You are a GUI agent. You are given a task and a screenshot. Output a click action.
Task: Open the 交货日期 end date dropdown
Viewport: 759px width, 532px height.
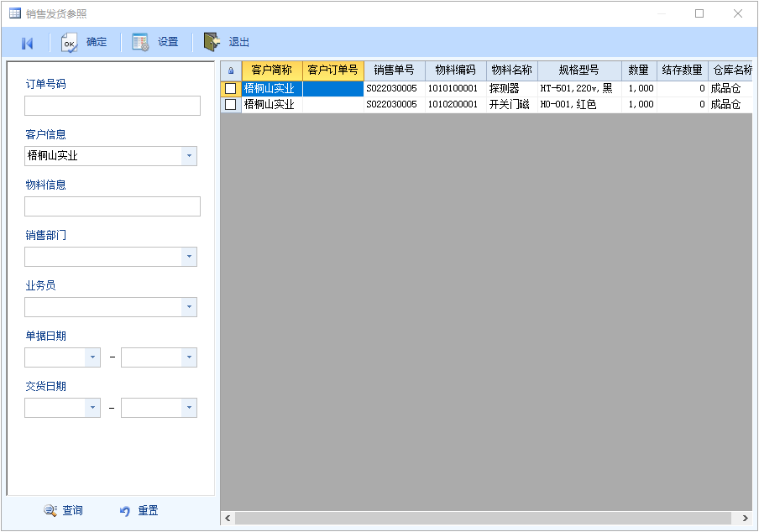coord(189,407)
